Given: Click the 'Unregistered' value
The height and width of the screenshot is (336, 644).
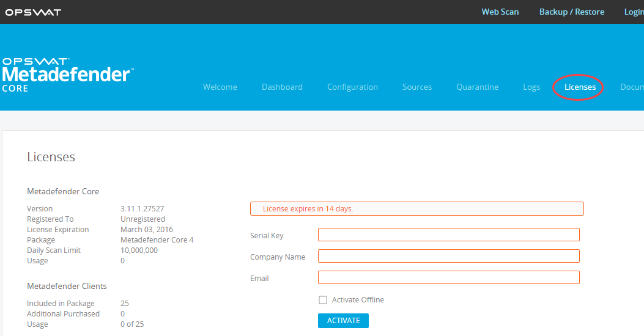Looking at the screenshot, I should (x=142, y=219).
